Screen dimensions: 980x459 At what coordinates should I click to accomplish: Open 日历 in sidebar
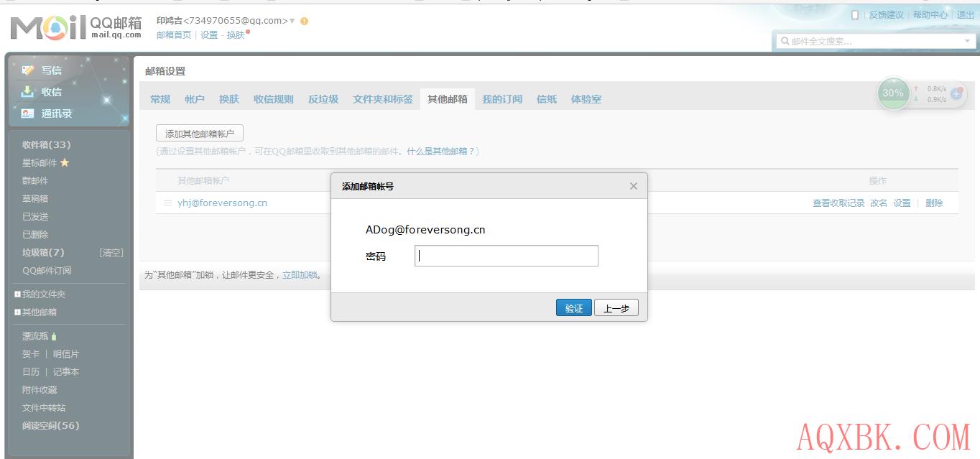coord(31,372)
